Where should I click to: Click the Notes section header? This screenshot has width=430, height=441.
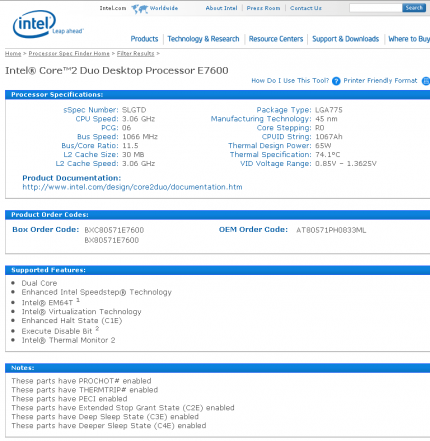(x=218, y=368)
